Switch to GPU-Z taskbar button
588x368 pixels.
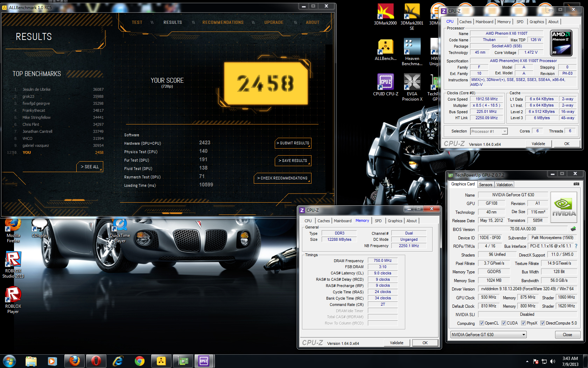[183, 361]
